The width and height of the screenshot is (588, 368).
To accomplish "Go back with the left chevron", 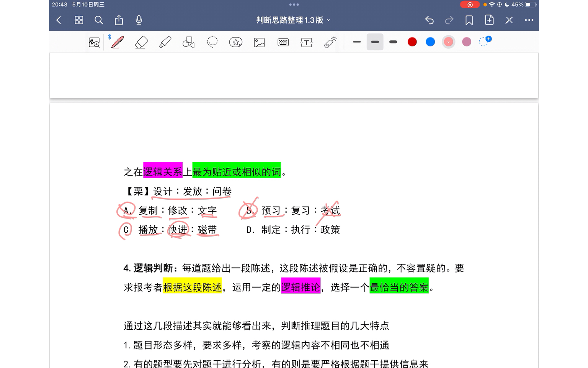I will coord(59,20).
